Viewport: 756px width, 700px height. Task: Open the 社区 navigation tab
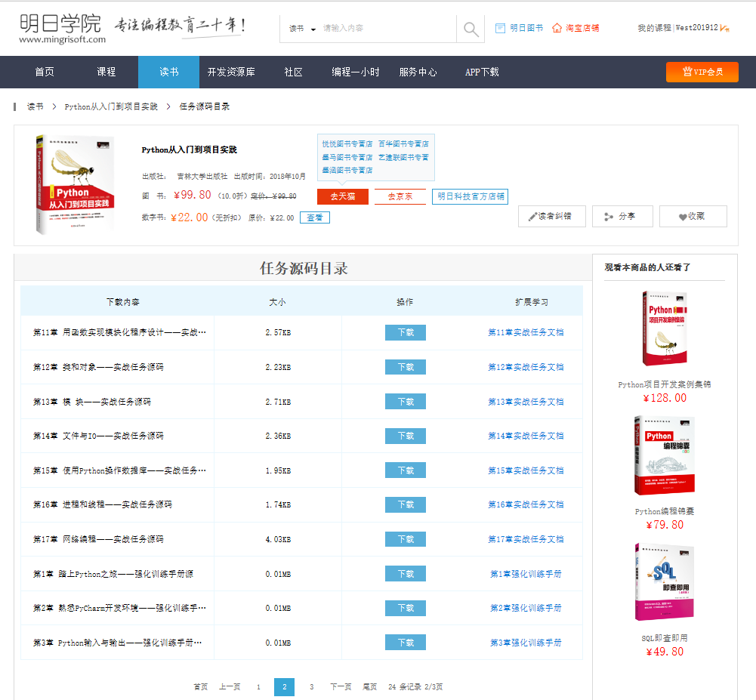293,72
